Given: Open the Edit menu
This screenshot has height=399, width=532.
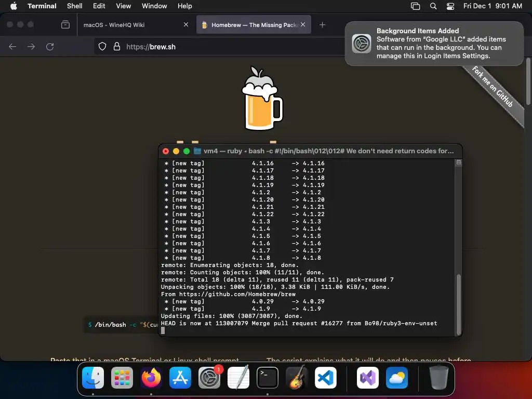Looking at the screenshot, I should tap(99, 6).
